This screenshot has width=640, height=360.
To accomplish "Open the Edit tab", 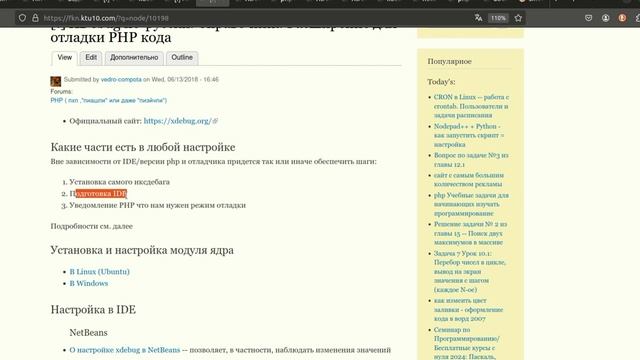I will 91,58.
